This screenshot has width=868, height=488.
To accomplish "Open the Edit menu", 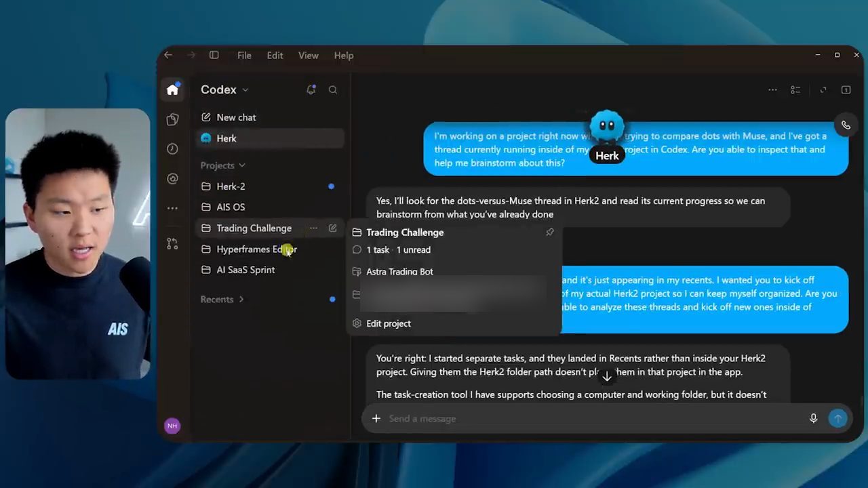I will tap(275, 56).
